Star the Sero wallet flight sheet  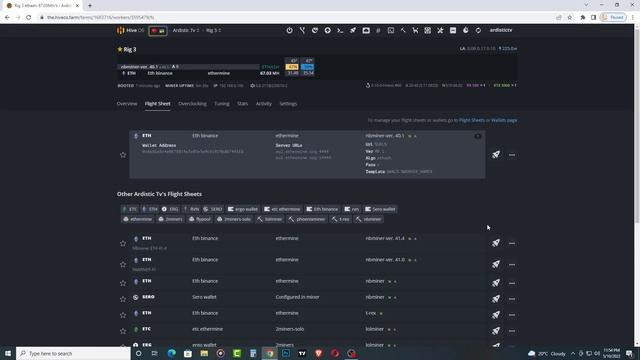pyautogui.click(x=123, y=299)
